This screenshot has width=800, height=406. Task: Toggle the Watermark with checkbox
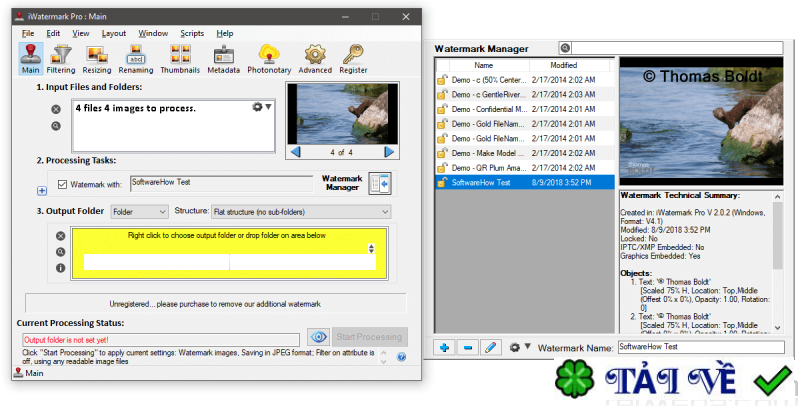tap(62, 185)
